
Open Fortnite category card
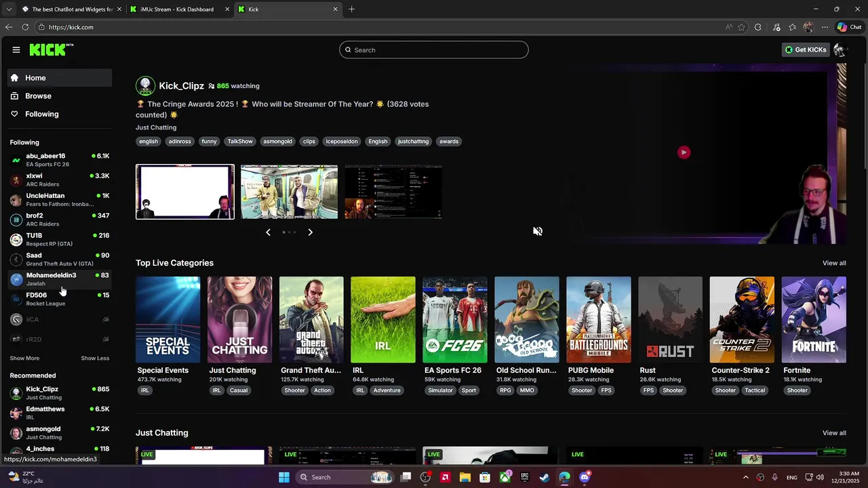[x=814, y=319]
